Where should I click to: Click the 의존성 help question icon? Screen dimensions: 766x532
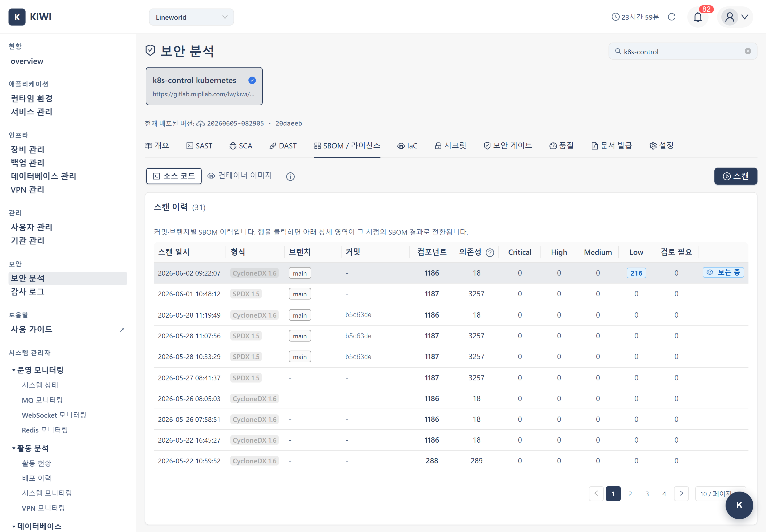pyautogui.click(x=490, y=253)
